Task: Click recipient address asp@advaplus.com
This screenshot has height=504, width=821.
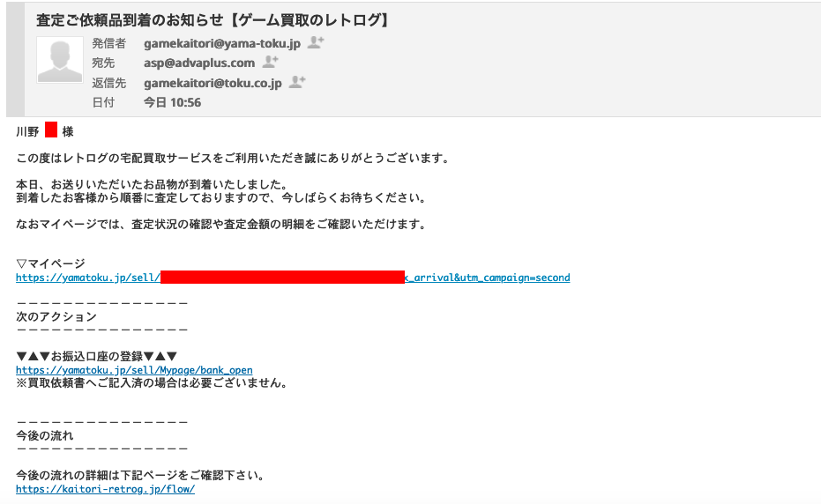Action: 199,63
